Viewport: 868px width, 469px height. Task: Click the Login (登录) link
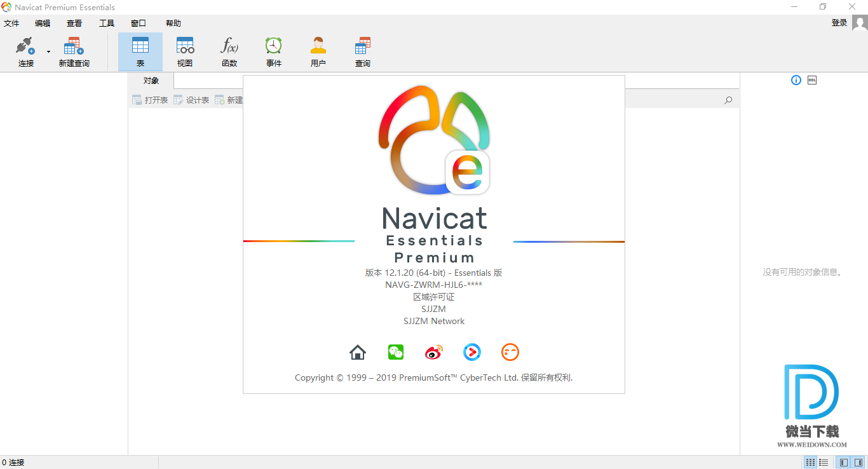click(x=839, y=23)
